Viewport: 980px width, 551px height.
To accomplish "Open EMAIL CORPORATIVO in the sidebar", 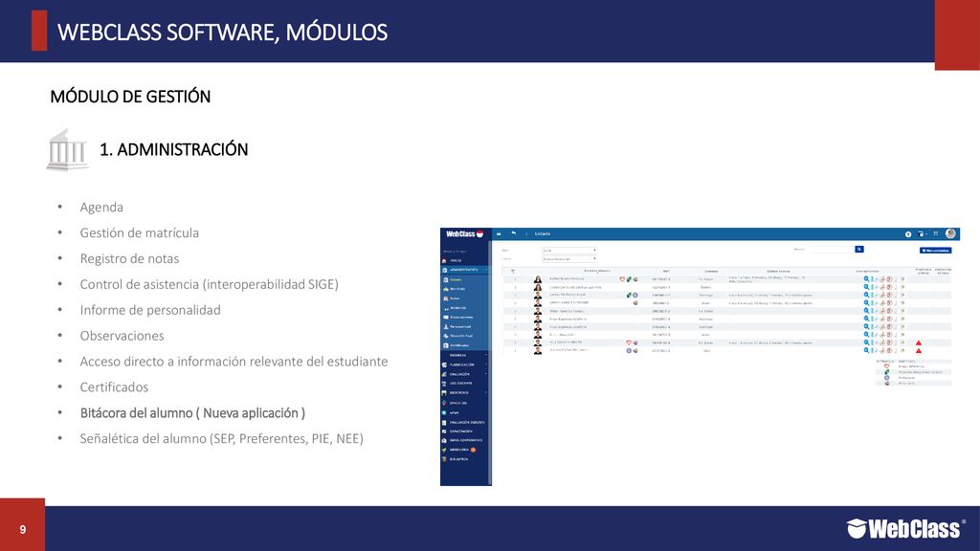I will point(466,440).
